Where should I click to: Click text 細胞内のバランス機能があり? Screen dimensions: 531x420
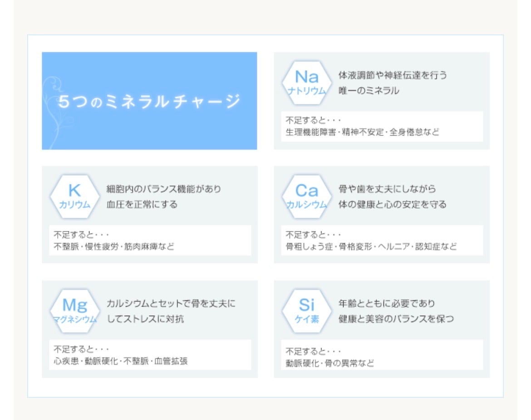163,189
